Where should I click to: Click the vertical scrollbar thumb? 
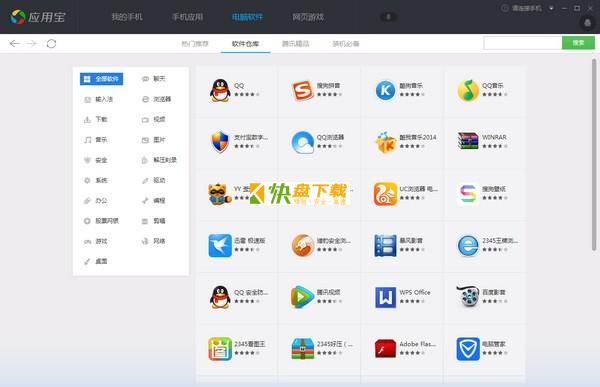(594, 155)
